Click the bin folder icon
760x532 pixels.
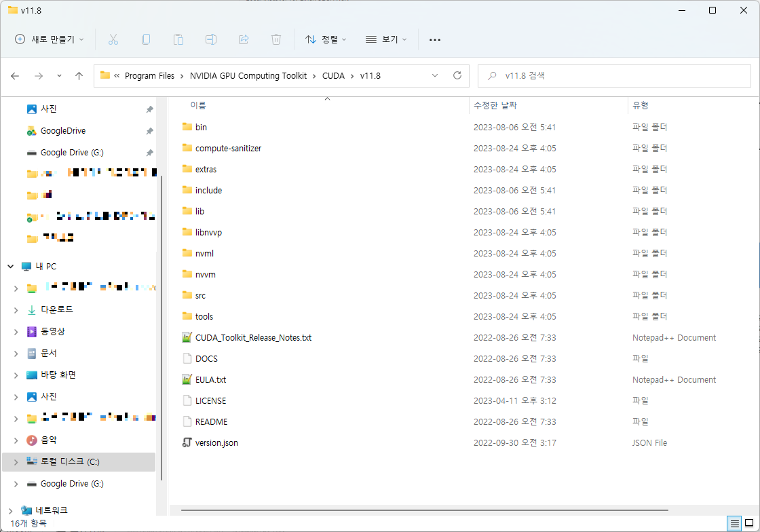click(x=187, y=127)
